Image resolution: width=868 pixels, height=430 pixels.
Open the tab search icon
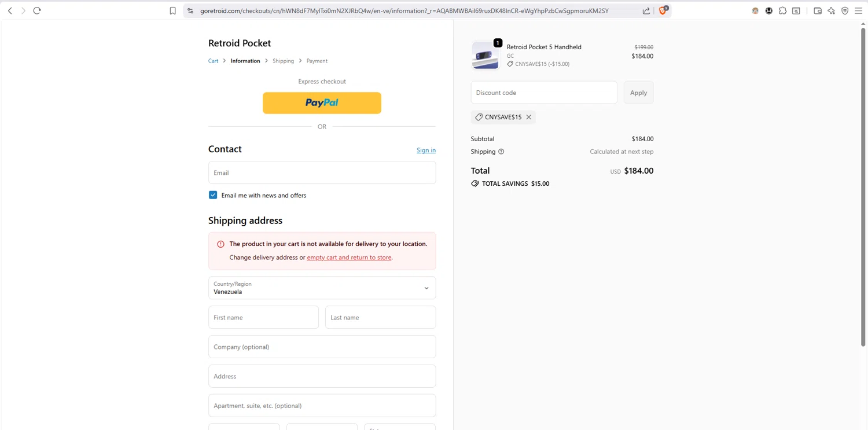click(x=796, y=10)
